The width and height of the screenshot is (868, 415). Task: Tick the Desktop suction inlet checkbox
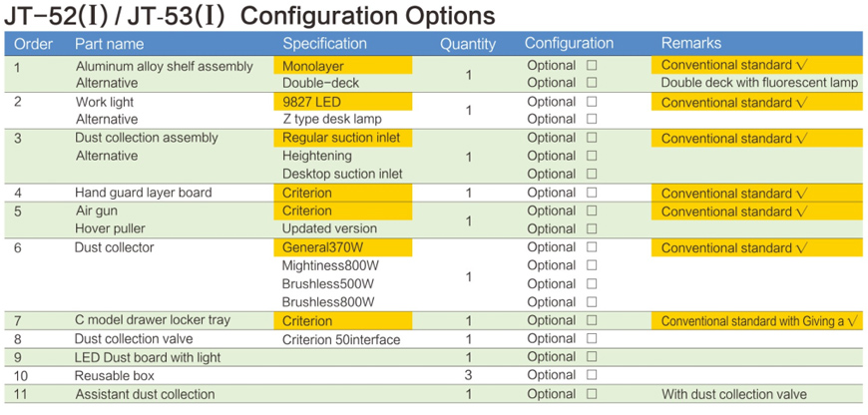point(592,174)
